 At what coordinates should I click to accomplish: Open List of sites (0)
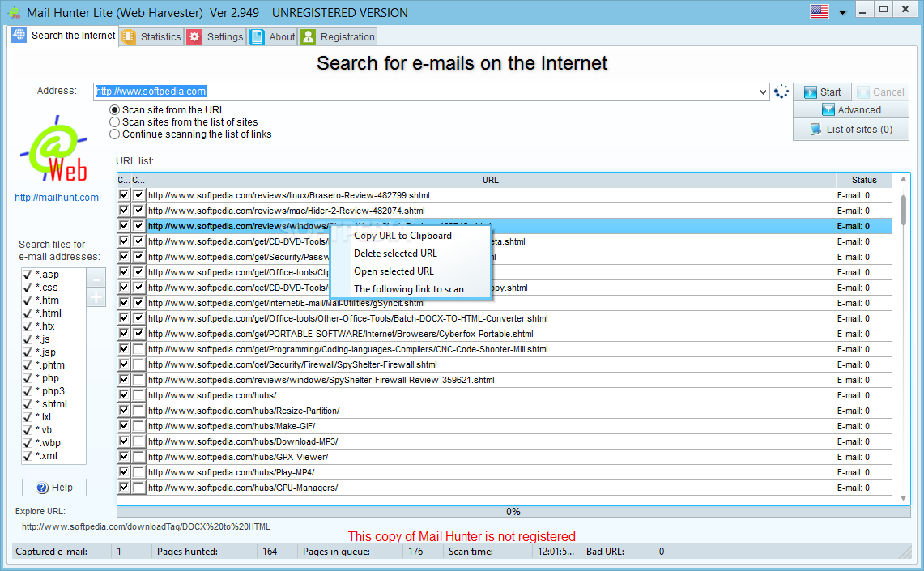point(851,129)
